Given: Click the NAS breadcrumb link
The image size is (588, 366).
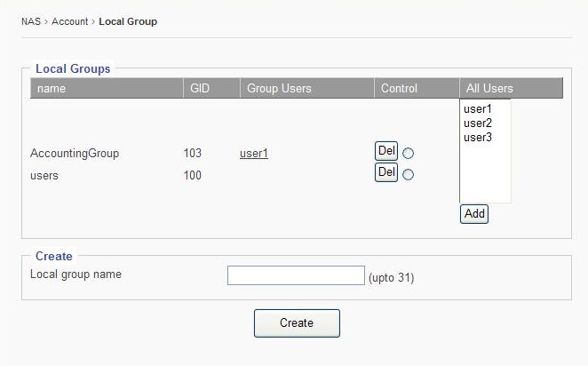Looking at the screenshot, I should coord(31,21).
